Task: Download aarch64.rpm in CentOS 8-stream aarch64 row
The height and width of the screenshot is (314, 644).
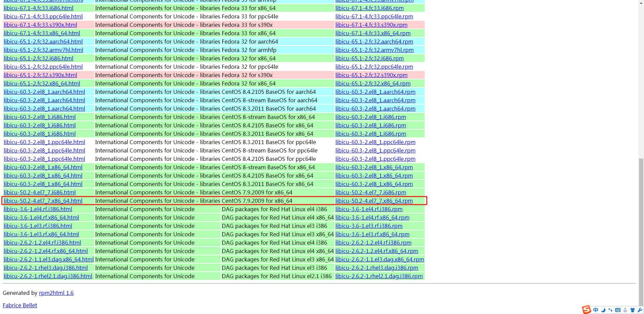Action: [375, 100]
